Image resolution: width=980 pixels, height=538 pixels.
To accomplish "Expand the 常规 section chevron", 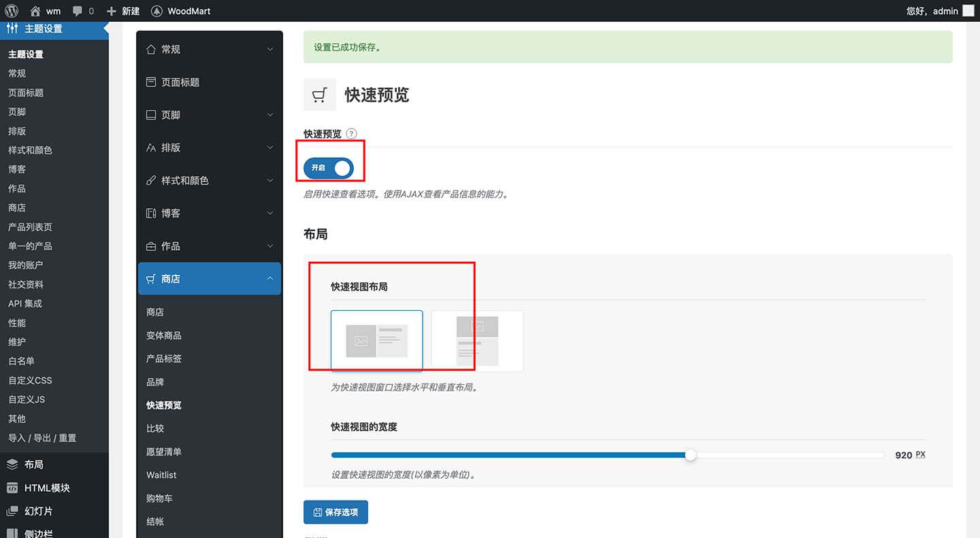I will [x=270, y=49].
